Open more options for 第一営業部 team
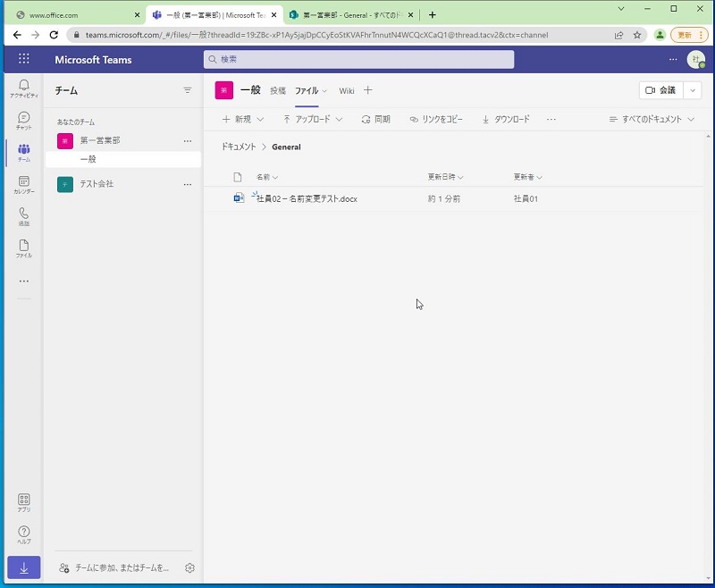The height and width of the screenshot is (588, 715). coord(188,141)
